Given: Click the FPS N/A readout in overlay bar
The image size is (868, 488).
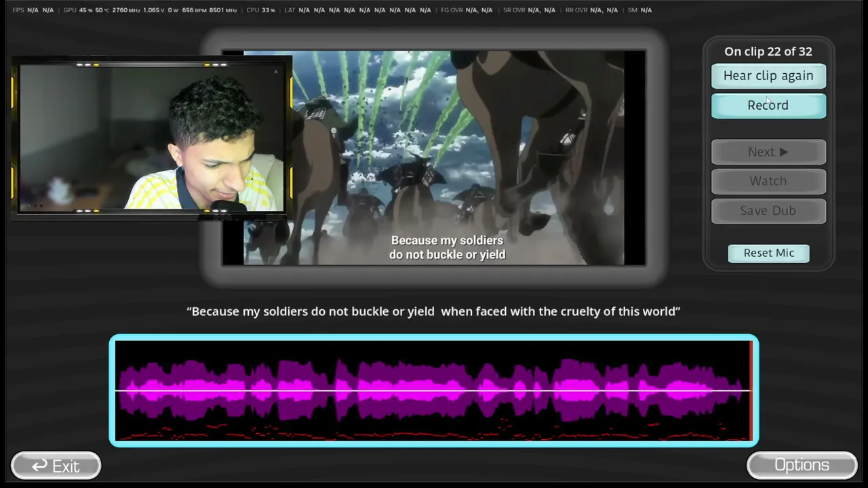Looking at the screenshot, I should coord(33,10).
